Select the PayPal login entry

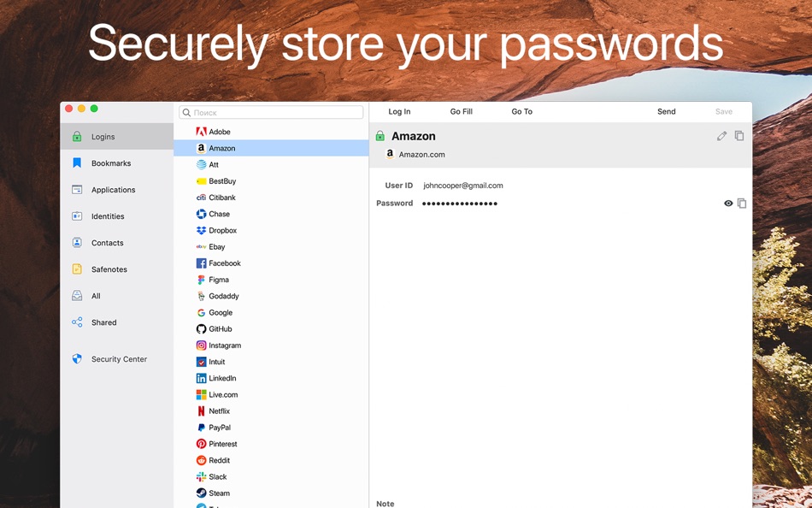point(271,428)
